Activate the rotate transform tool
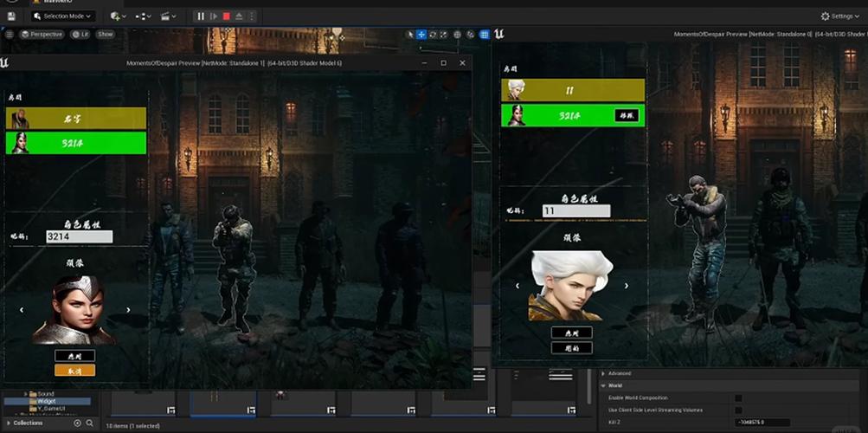Image resolution: width=868 pixels, height=433 pixels. (433, 35)
